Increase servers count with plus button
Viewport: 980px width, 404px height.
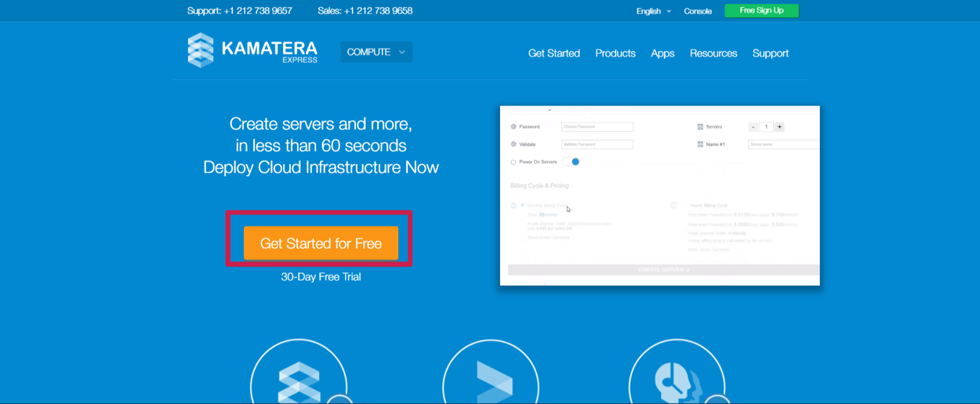click(x=779, y=126)
